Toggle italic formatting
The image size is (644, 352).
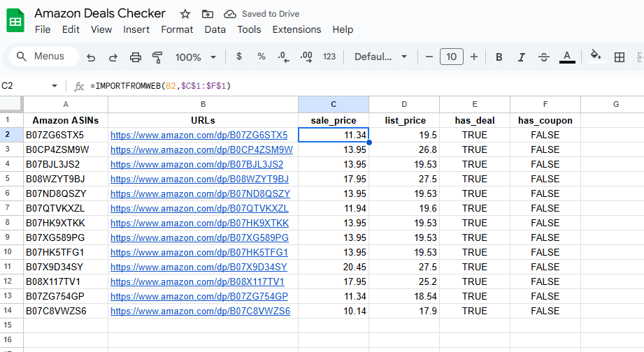522,57
